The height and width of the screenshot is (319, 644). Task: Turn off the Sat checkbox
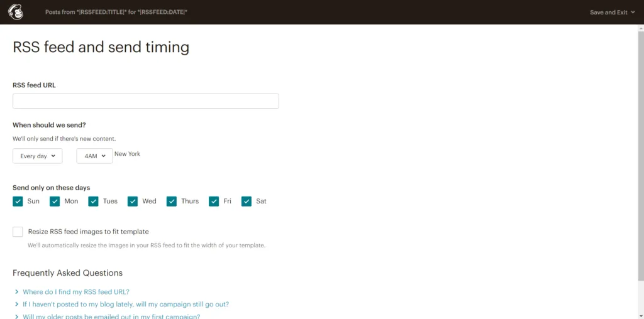[x=247, y=201]
